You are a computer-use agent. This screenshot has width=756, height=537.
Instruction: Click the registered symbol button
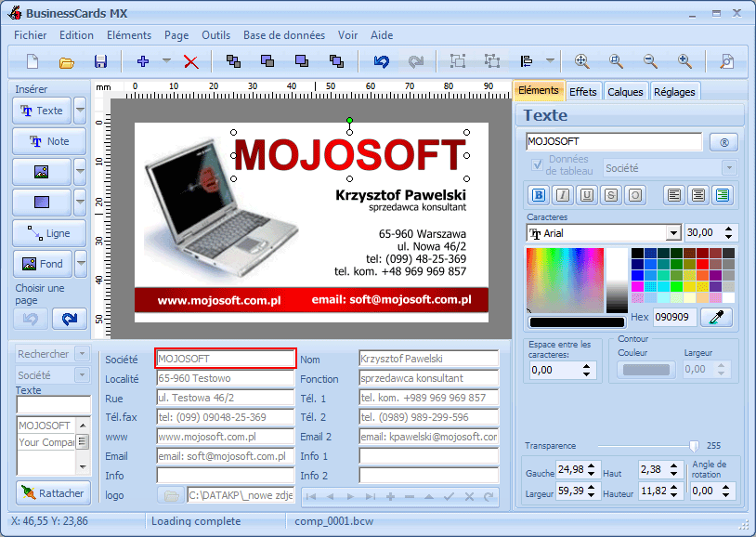point(723,142)
